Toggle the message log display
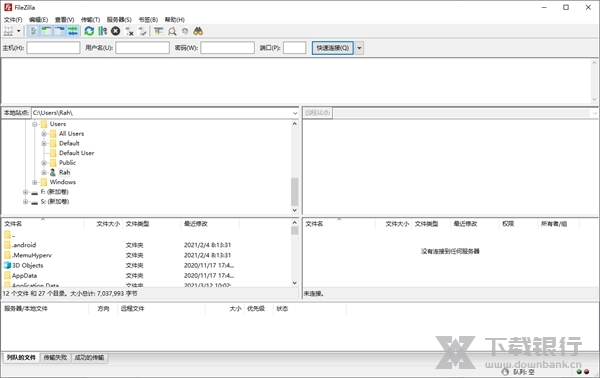 point(33,31)
